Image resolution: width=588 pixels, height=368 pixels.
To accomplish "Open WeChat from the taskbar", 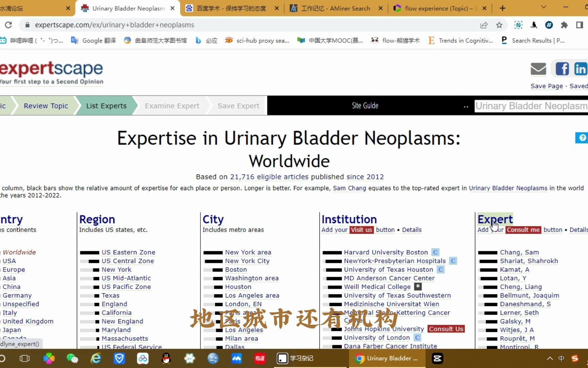I will 72,358.
